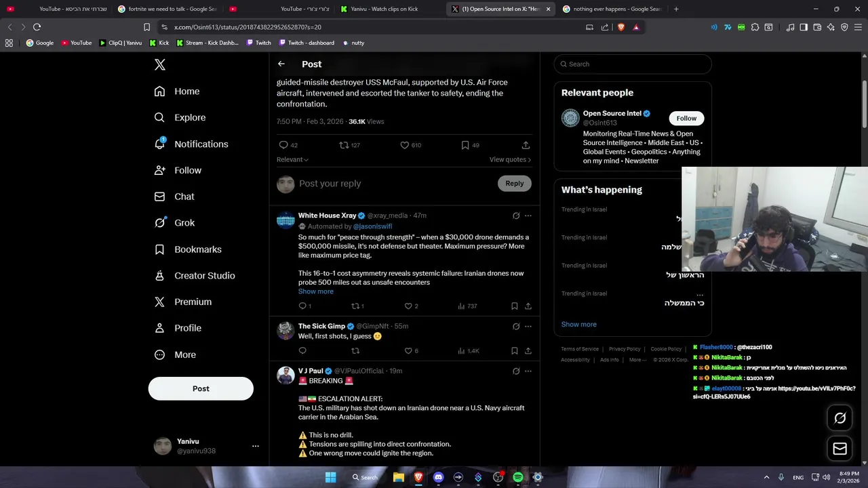Click the X Search box

point(633,64)
